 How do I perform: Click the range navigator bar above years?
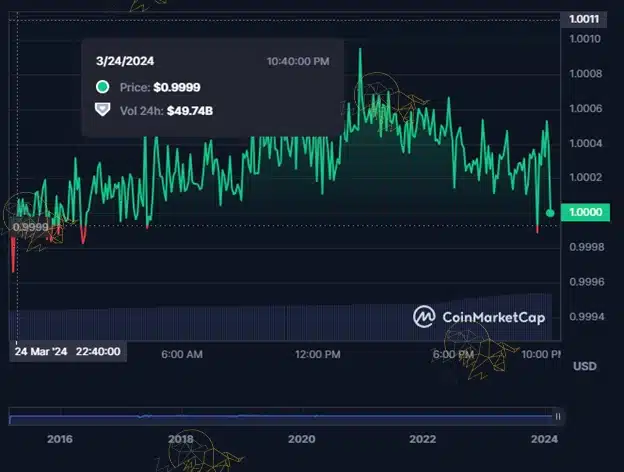tap(280, 415)
